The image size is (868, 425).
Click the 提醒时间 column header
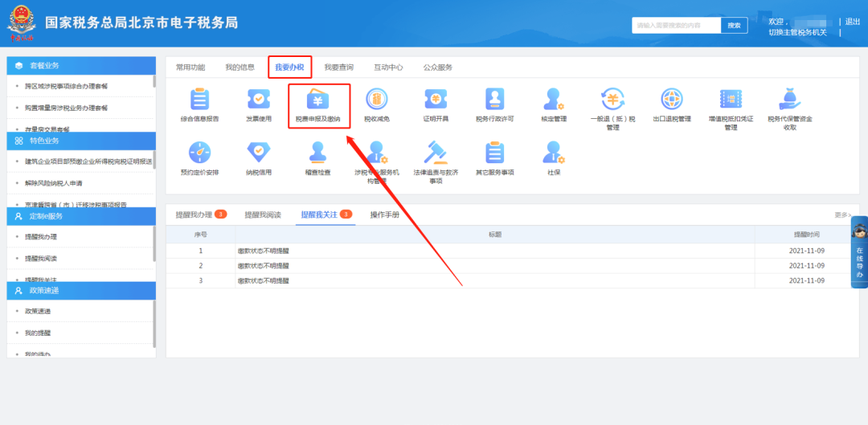807,235
